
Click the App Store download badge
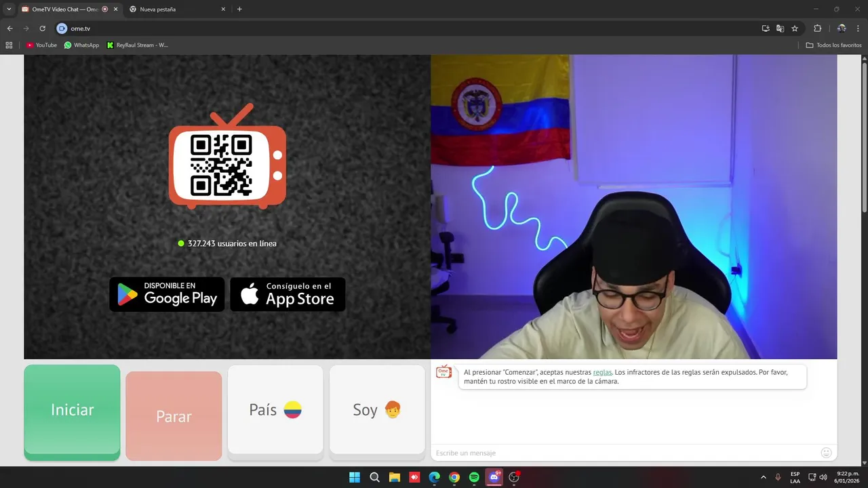coord(288,294)
